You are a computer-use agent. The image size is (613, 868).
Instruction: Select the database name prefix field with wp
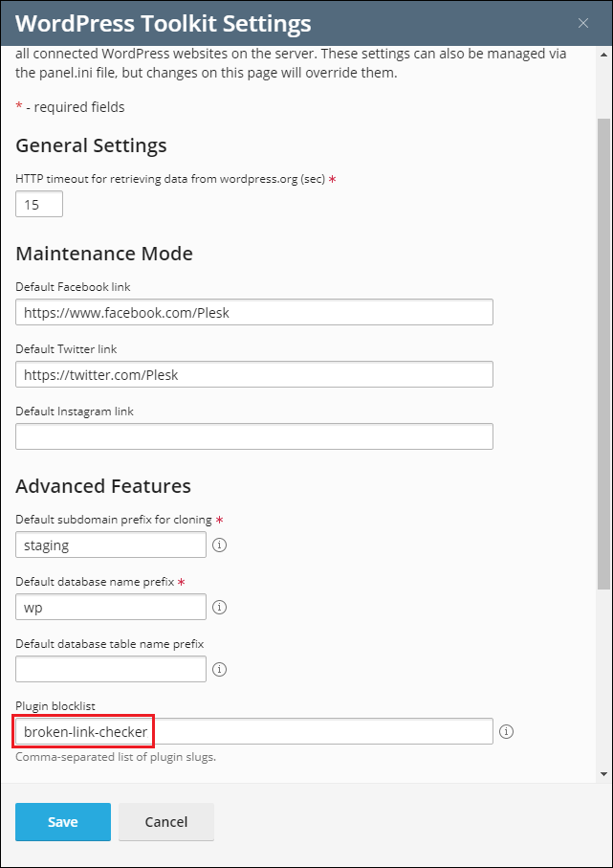(x=111, y=607)
